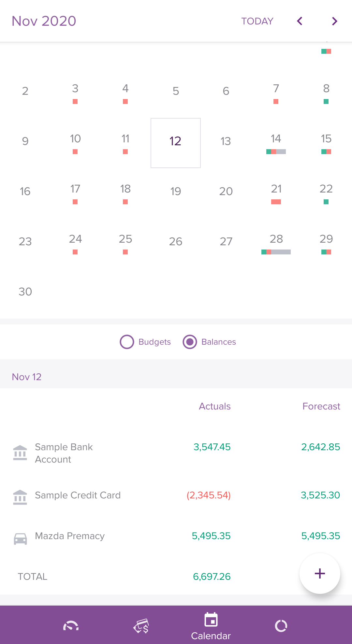Open the reports donut chart tab icon
The width and height of the screenshot is (352, 644).
(281, 626)
